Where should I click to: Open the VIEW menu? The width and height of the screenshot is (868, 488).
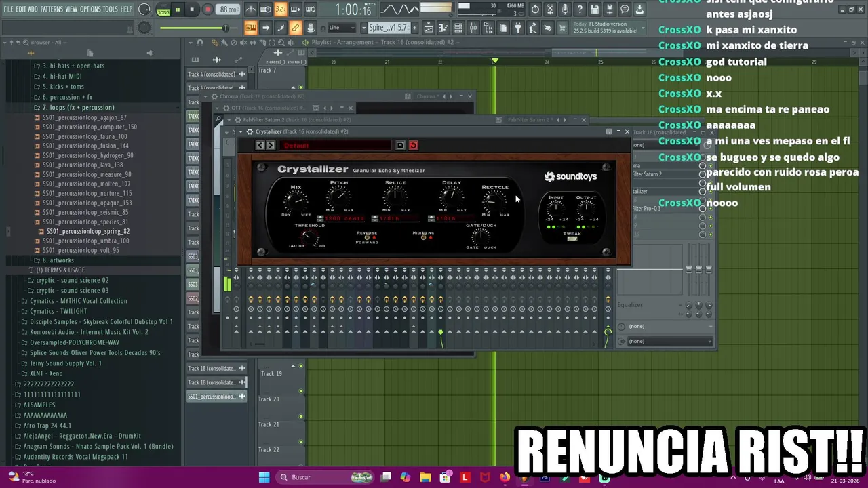(x=71, y=9)
